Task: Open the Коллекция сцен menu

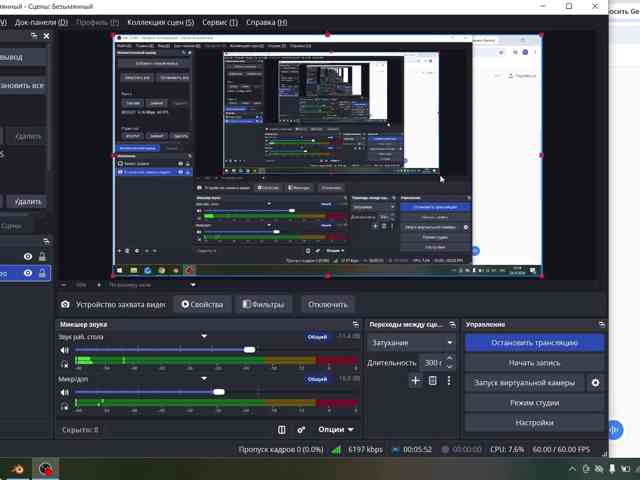Action: point(160,22)
